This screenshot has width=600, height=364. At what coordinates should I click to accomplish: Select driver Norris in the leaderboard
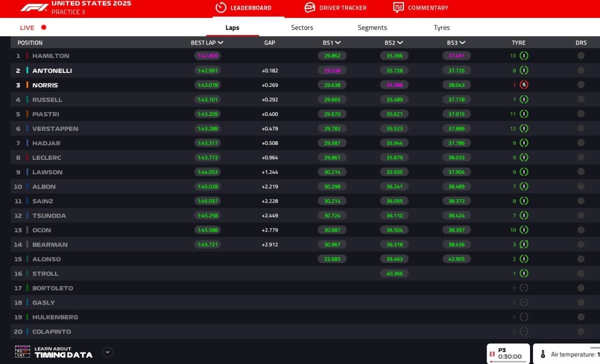point(45,85)
